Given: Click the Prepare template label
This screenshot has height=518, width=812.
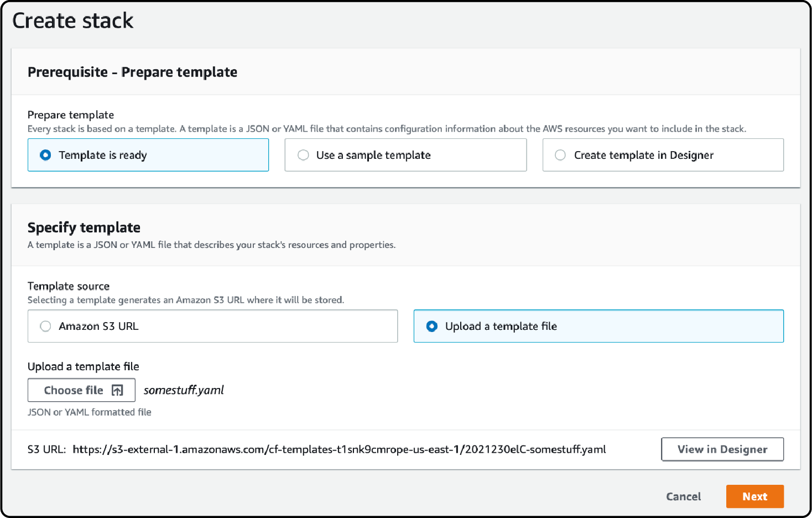Looking at the screenshot, I should (71, 115).
